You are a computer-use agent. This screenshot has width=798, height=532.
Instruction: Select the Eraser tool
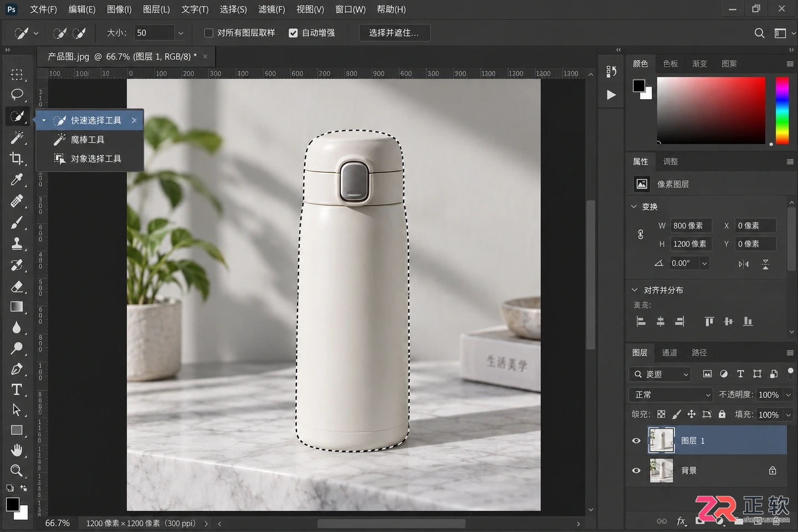pos(17,286)
